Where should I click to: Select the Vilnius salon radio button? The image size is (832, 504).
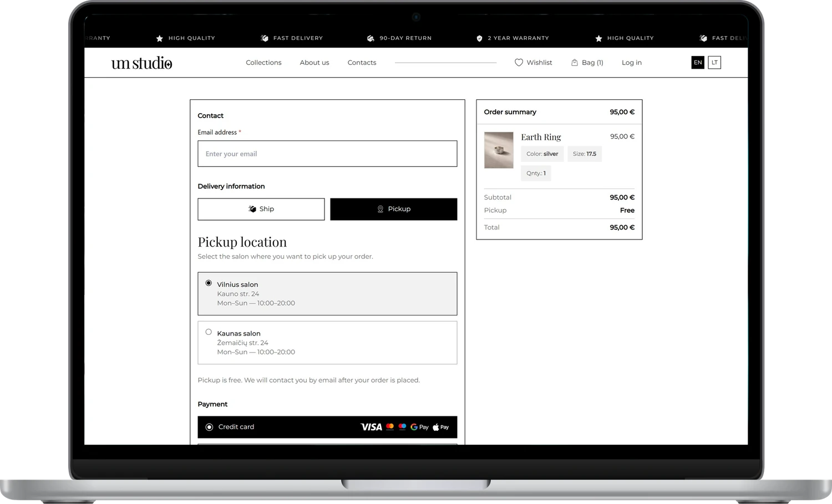pos(209,283)
